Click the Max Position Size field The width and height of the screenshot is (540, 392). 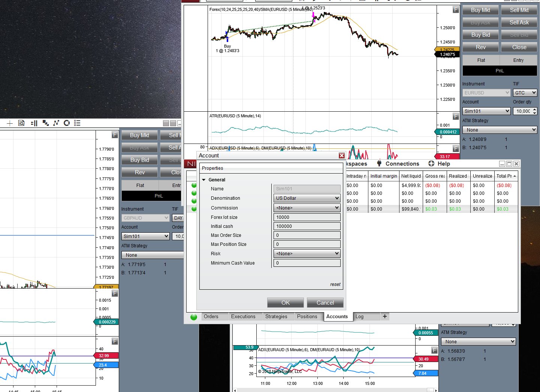click(307, 244)
